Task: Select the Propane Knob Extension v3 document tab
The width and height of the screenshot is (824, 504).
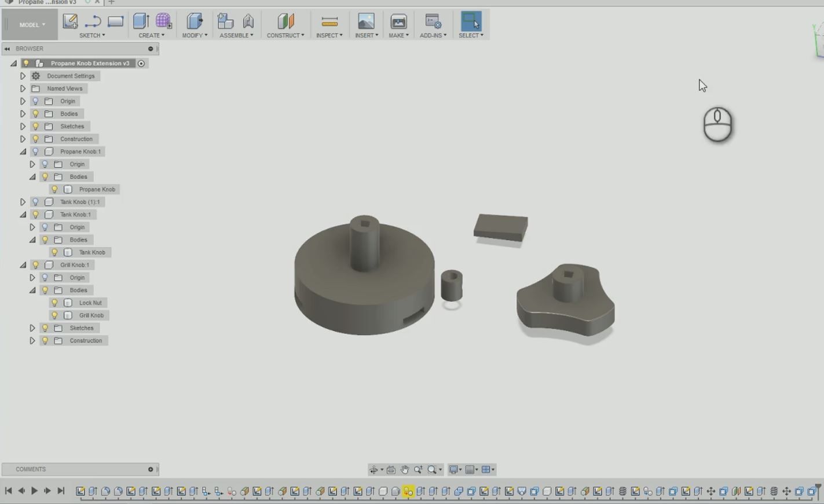Action: (x=46, y=2)
